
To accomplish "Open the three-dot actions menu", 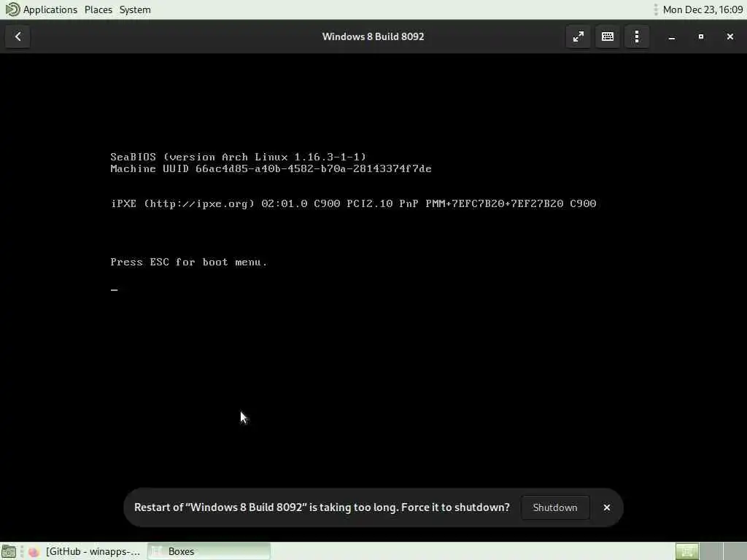I will pos(637,36).
